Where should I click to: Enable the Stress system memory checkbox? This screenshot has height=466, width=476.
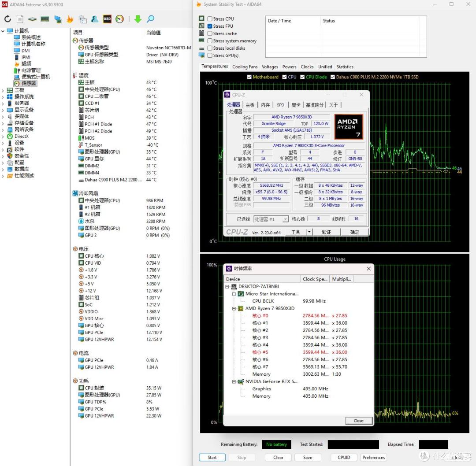(x=210, y=41)
